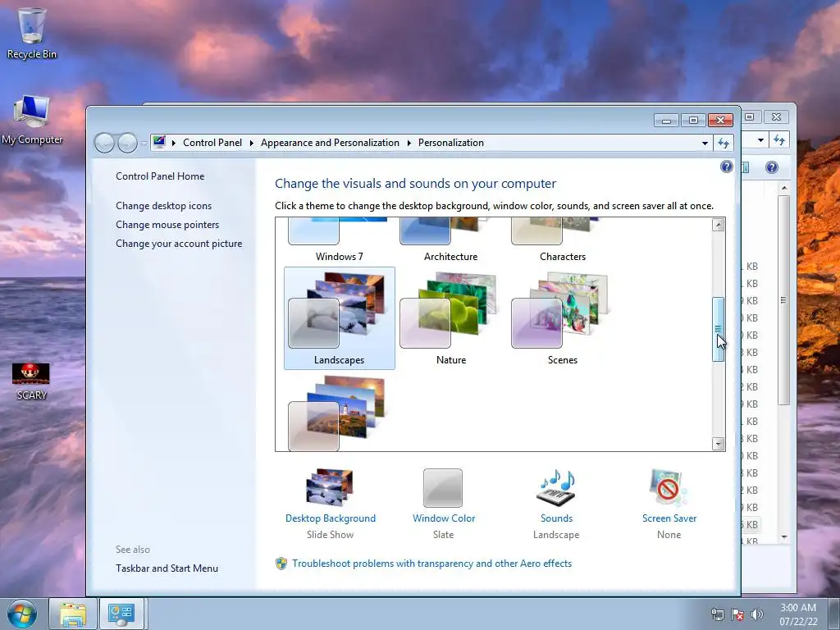Expand the arrow after Control Panel breadcrumb

pos(251,143)
